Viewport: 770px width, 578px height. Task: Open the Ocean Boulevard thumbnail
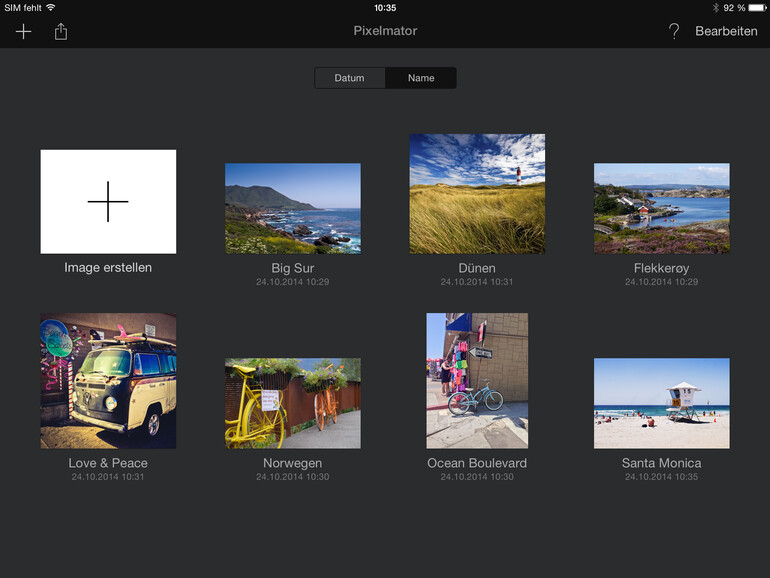pyautogui.click(x=477, y=381)
